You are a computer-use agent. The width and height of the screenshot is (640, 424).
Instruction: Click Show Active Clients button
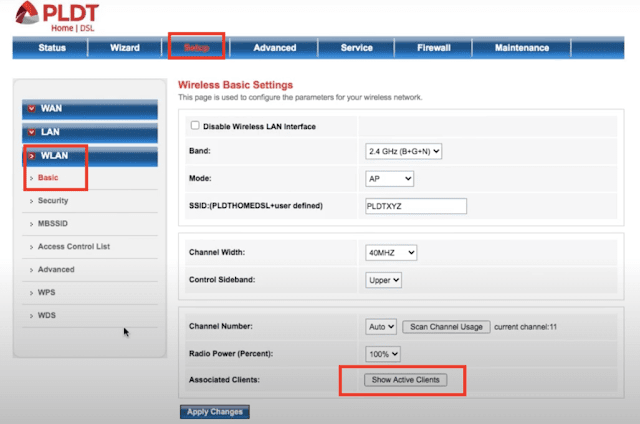[x=405, y=380]
